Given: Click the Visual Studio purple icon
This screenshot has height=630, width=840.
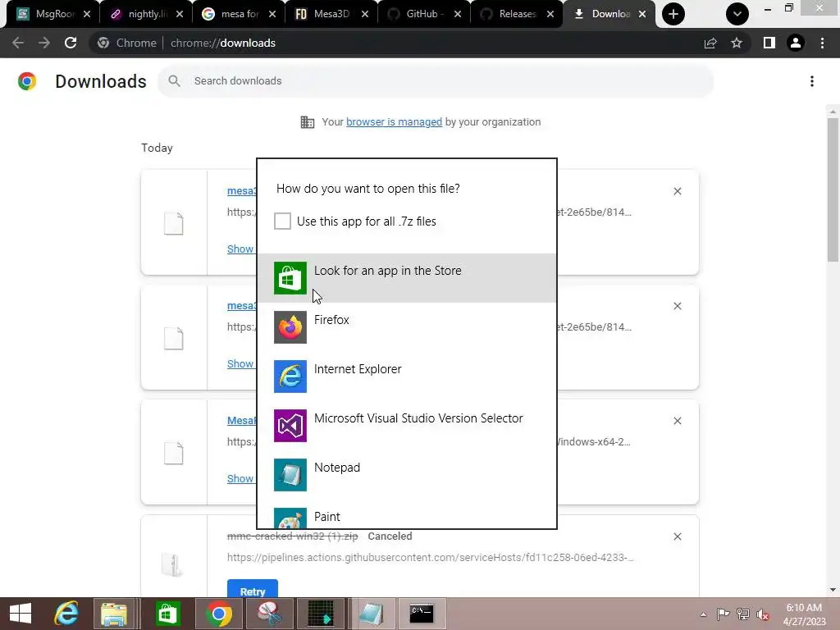Looking at the screenshot, I should pyautogui.click(x=290, y=426).
